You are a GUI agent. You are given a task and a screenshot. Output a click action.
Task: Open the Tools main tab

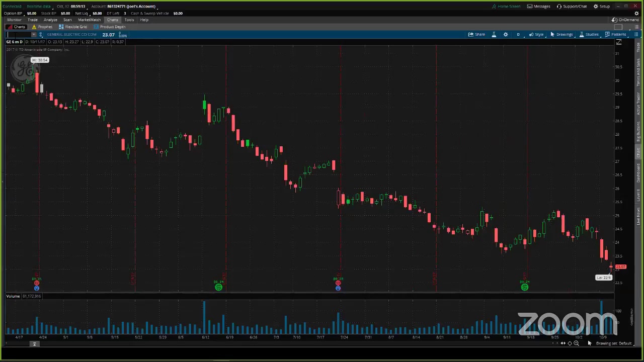[x=129, y=20]
